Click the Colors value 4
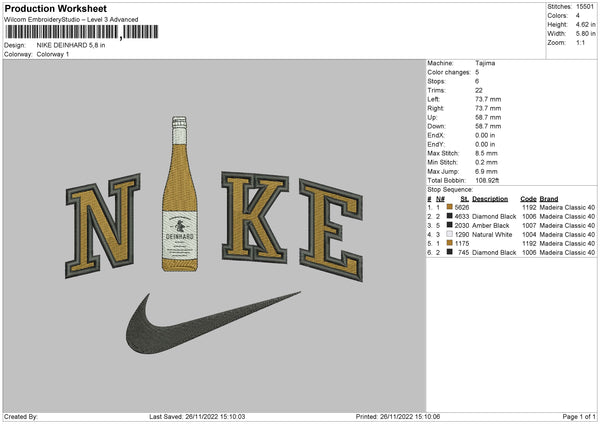The width and height of the screenshot is (600, 424). click(x=577, y=16)
